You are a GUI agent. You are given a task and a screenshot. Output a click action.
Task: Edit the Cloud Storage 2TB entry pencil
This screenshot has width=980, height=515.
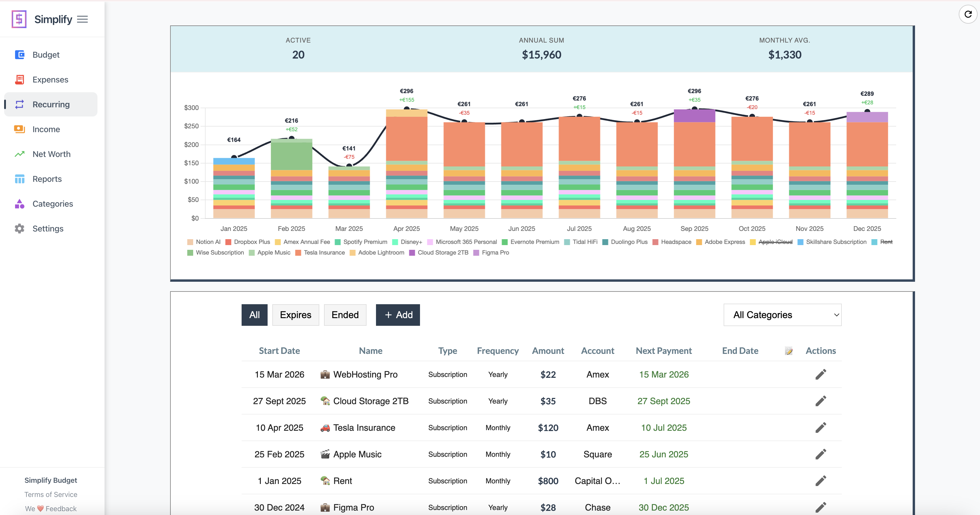pos(821,401)
